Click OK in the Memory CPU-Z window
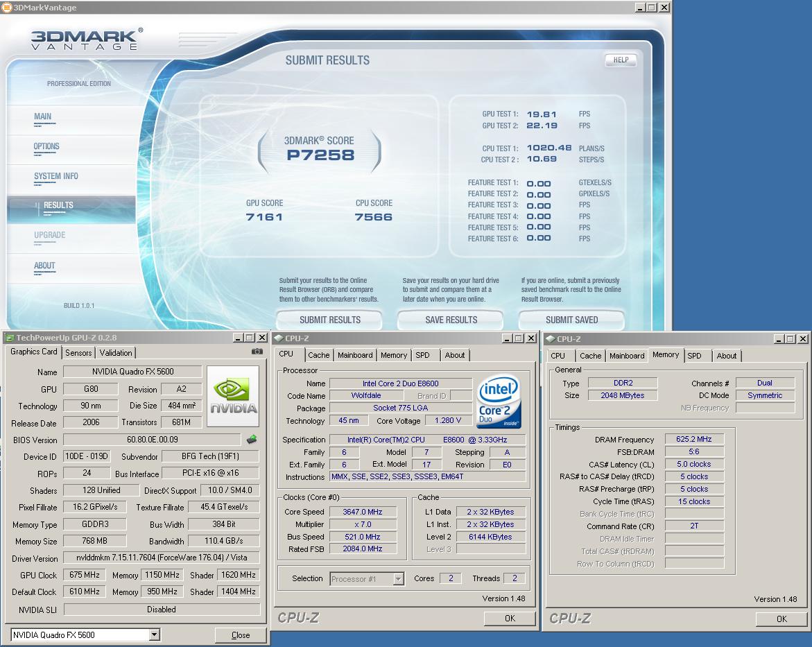812x647 pixels. coord(781,619)
